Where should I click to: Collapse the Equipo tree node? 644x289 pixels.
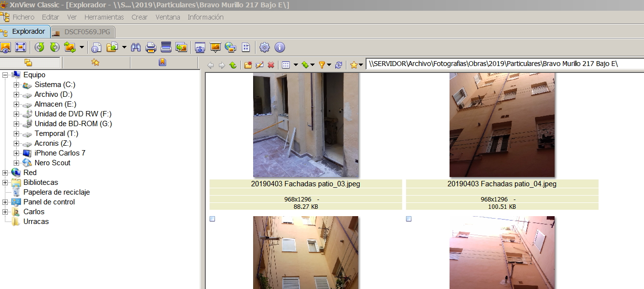point(5,75)
